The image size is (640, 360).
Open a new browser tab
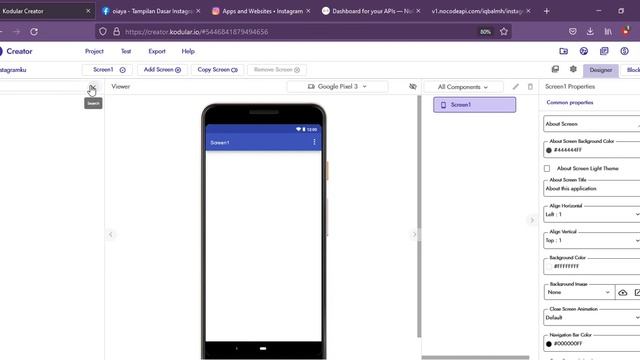547,11
